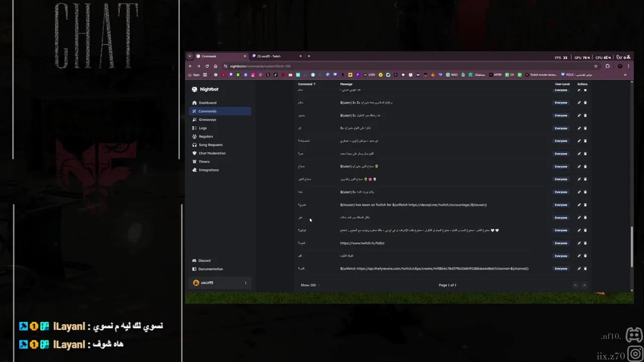This screenshot has width=644, height=362.
Task: Delete the command with three flower emojis
Action: pos(585,179)
